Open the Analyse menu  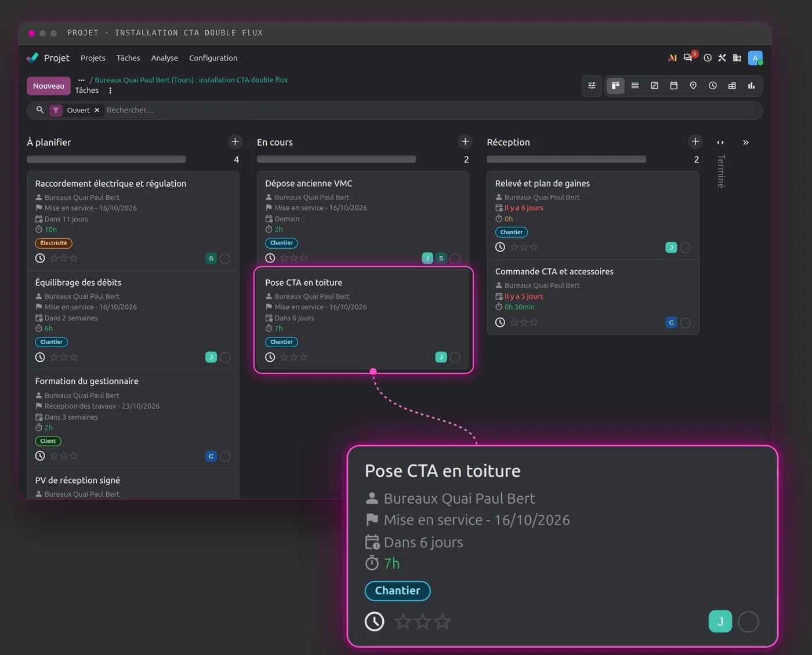tap(165, 58)
